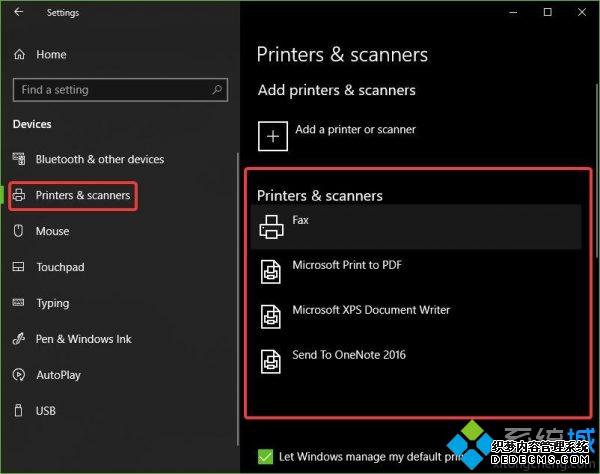This screenshot has width=600, height=474.
Task: Click the main page vertical scrollbar
Action: click(x=597, y=170)
